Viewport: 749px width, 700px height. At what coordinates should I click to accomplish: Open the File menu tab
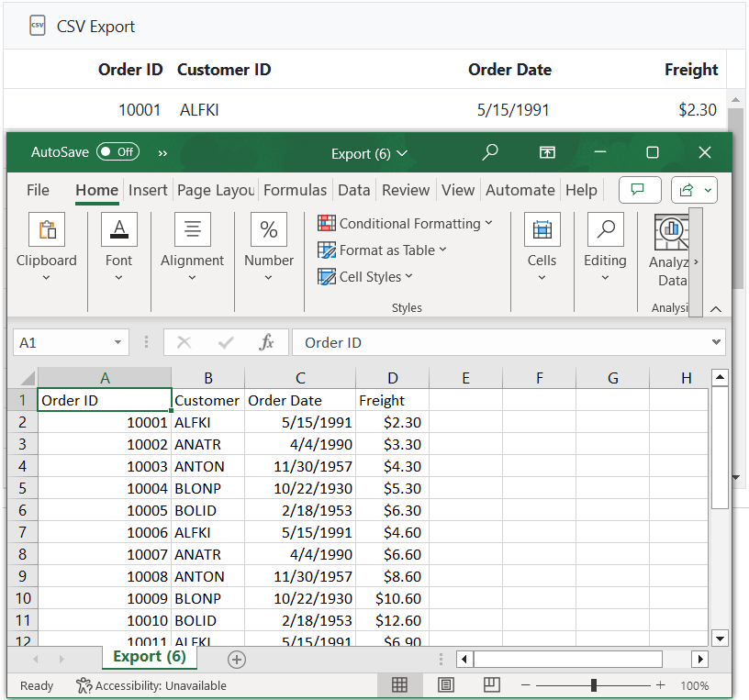click(x=38, y=190)
